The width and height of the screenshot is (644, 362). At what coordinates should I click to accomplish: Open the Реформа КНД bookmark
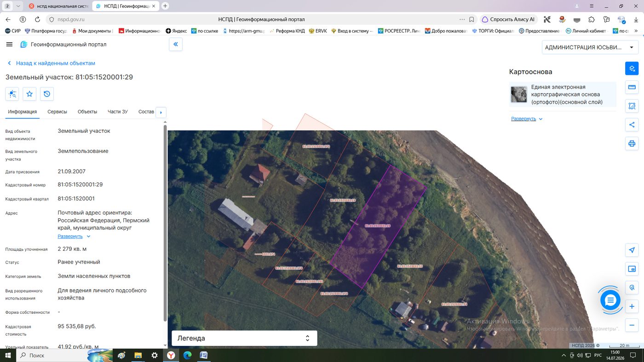point(287,31)
